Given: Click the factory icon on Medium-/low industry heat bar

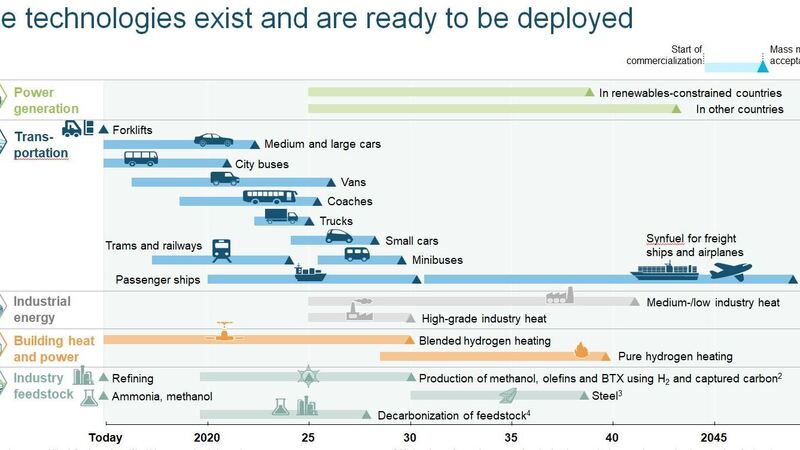Looking at the screenshot, I should click(x=560, y=295).
